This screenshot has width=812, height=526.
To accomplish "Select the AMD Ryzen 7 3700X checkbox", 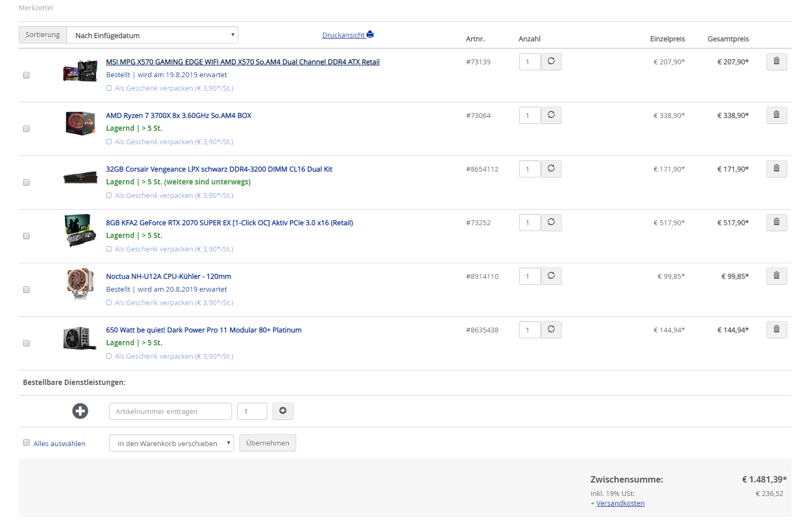I will click(x=26, y=129).
